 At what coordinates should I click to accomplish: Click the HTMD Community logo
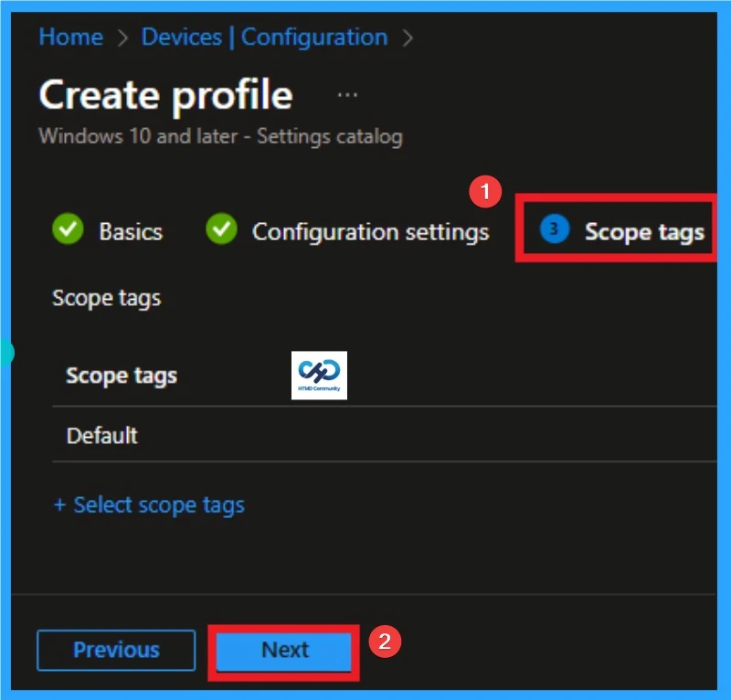pyautogui.click(x=319, y=375)
